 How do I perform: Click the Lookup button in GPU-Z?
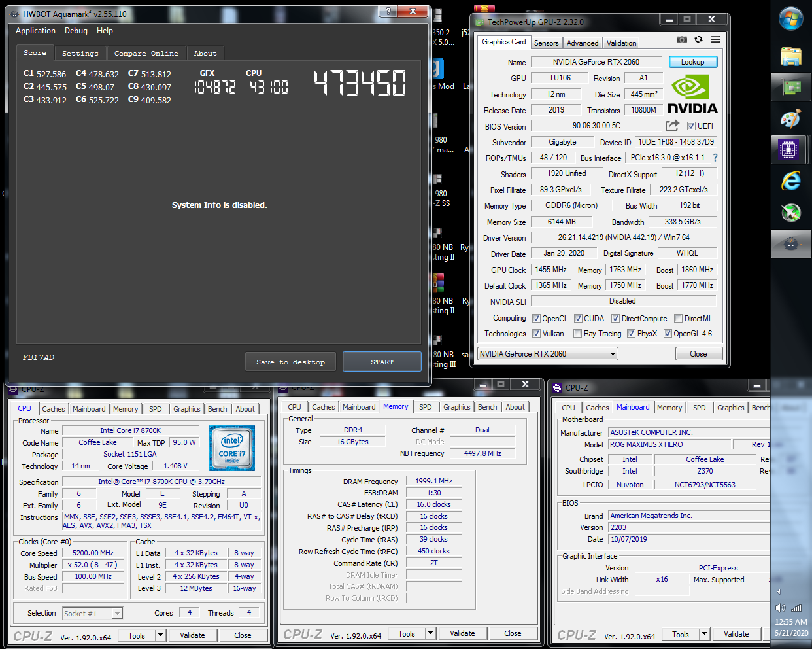[x=692, y=62]
